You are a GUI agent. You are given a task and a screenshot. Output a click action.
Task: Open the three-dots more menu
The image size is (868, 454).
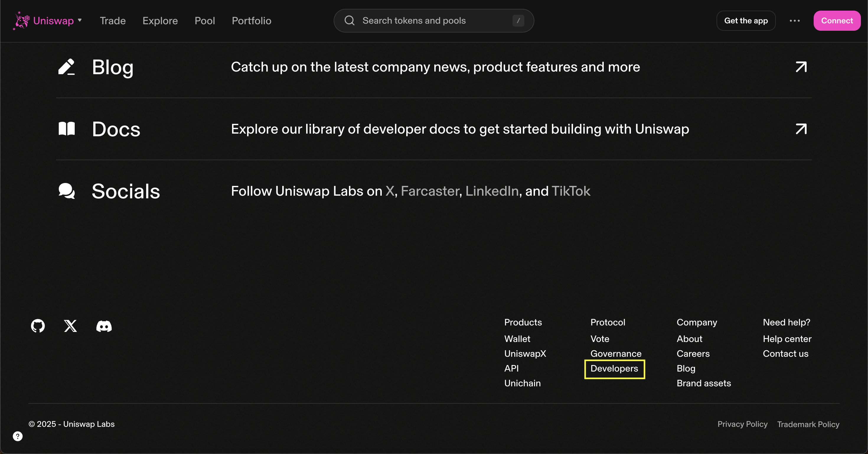click(794, 21)
